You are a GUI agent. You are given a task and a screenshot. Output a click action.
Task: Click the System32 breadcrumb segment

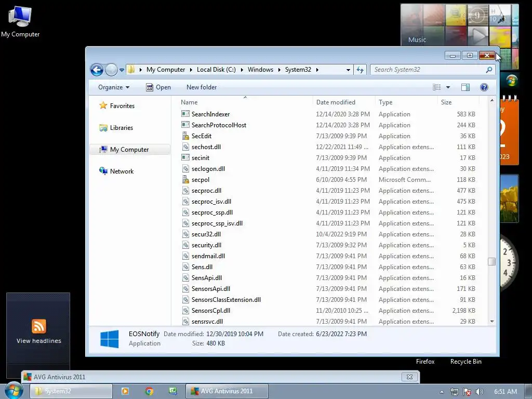pyautogui.click(x=298, y=70)
